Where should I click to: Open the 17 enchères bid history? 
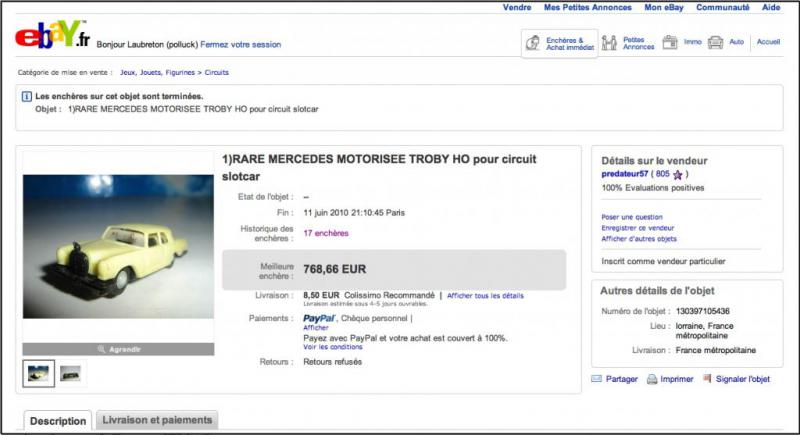coord(326,233)
